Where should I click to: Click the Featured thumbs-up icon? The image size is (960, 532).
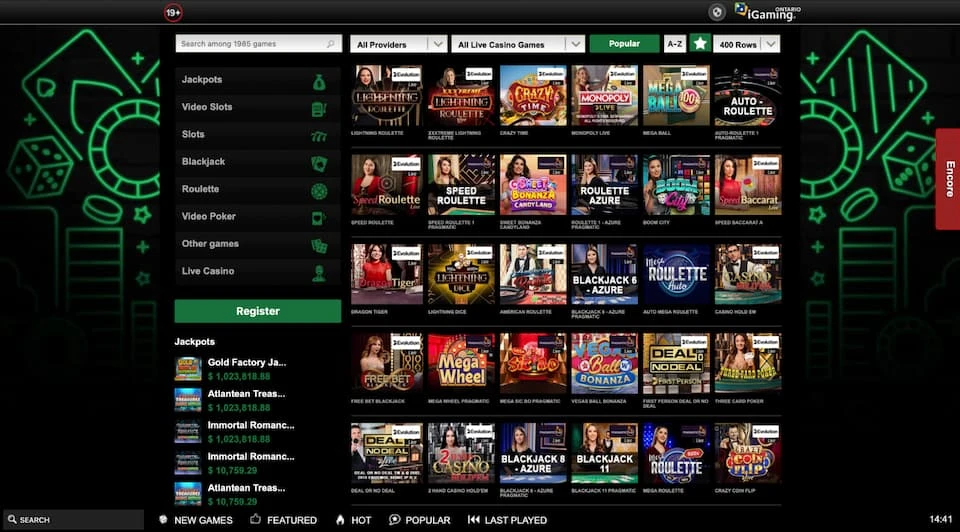pyautogui.click(x=256, y=519)
